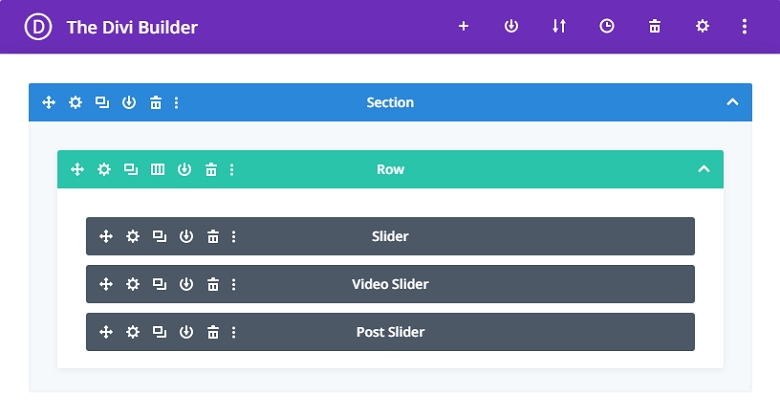The height and width of the screenshot is (410, 780).
Task: Toggle the power icon in the header
Action: click(511, 27)
